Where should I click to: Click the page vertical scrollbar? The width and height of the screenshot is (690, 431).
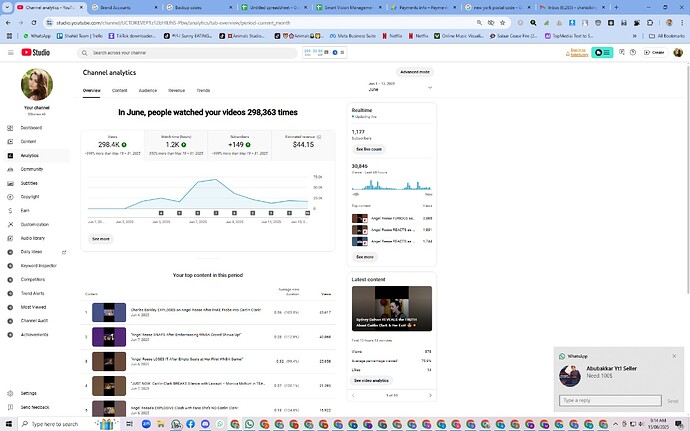click(687, 178)
